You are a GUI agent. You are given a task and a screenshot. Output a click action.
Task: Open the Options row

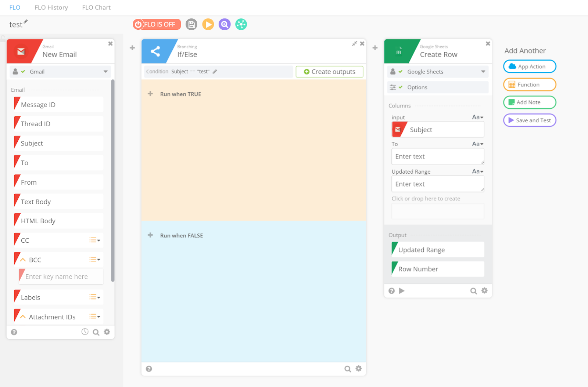(x=438, y=87)
